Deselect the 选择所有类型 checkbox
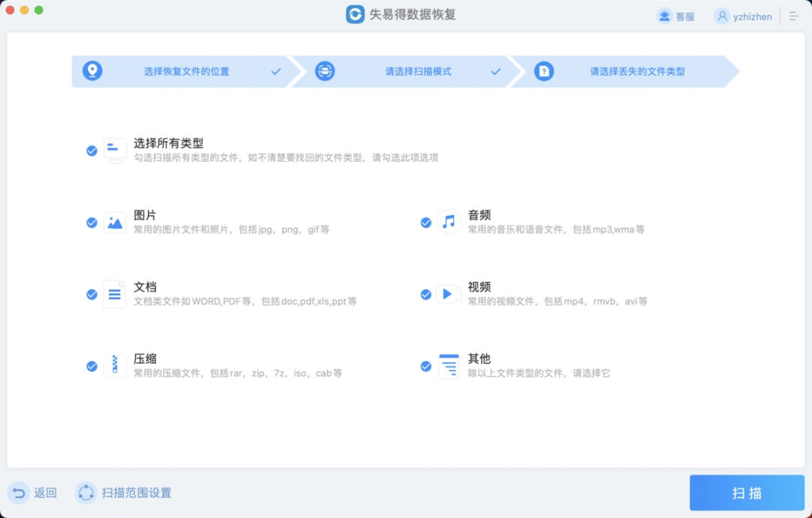The height and width of the screenshot is (518, 812). (x=92, y=150)
